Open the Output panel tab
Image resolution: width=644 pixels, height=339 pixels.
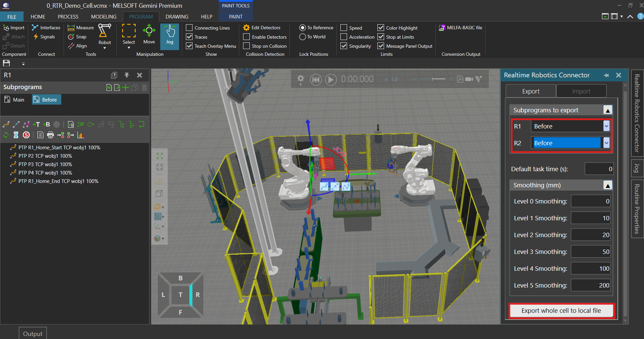coord(33,334)
